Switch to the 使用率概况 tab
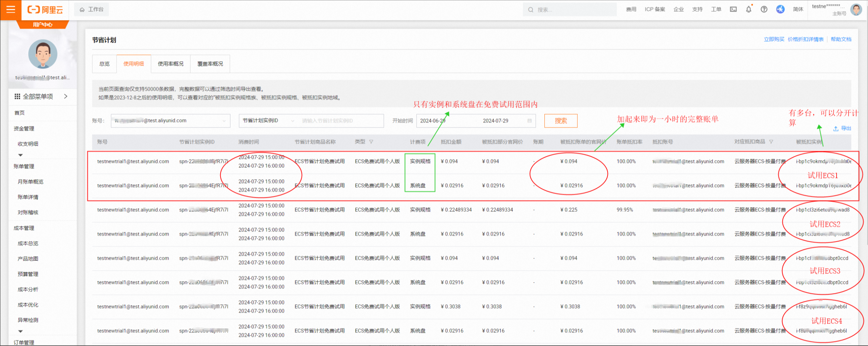868x346 pixels. point(171,64)
